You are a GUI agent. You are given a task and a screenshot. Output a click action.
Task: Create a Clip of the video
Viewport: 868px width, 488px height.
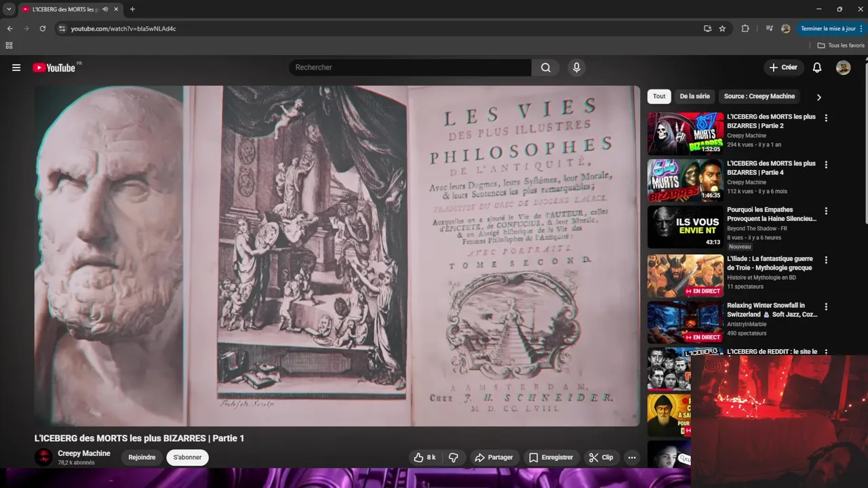(601, 457)
